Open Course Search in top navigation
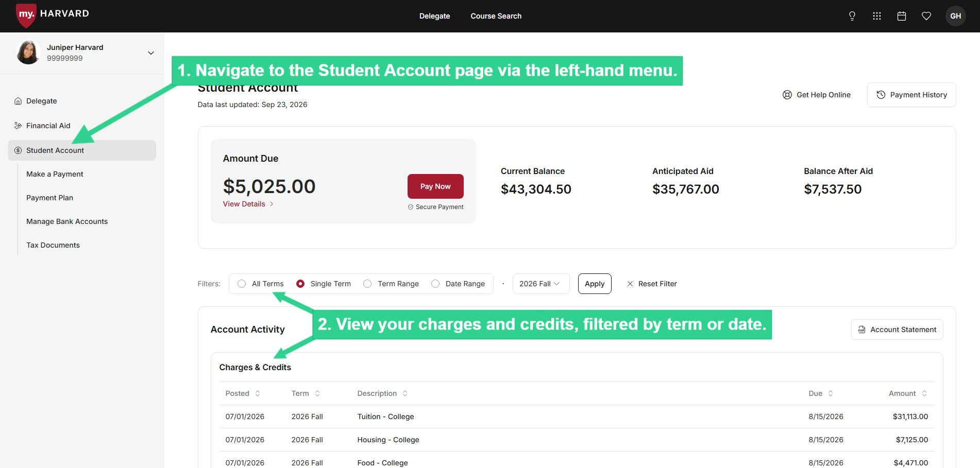 [x=496, y=16]
